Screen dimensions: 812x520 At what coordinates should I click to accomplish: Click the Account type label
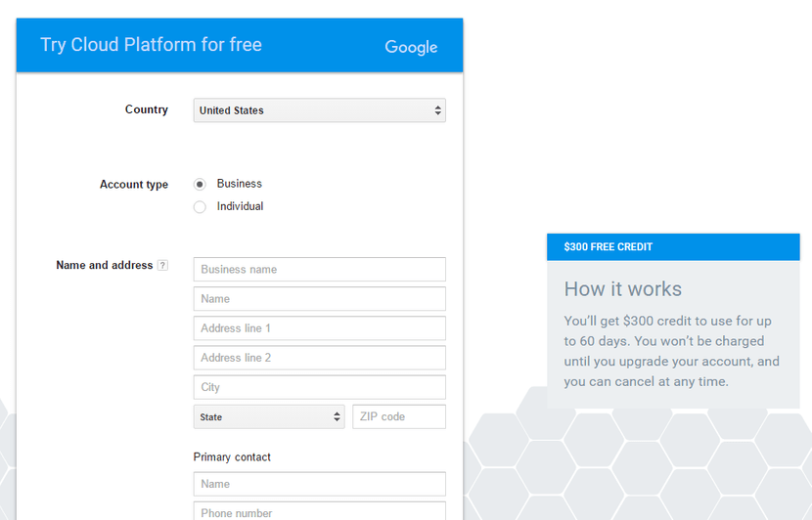click(x=134, y=185)
